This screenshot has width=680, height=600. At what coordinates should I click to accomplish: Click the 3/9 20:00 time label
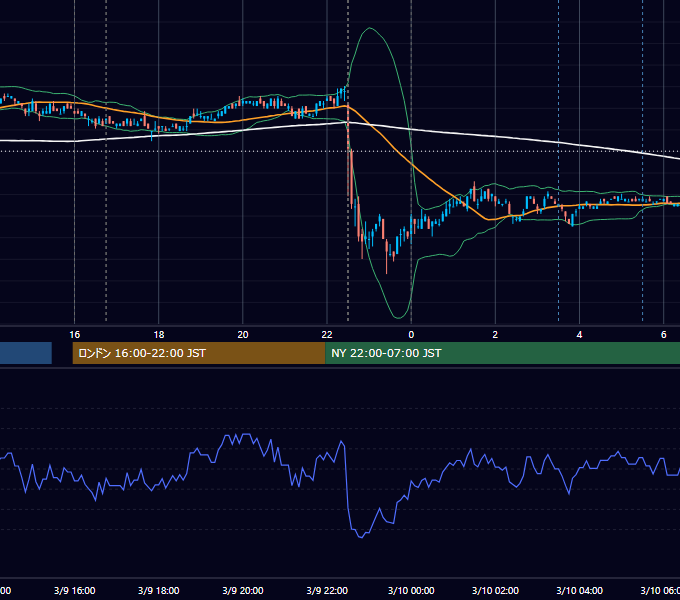pos(243,590)
